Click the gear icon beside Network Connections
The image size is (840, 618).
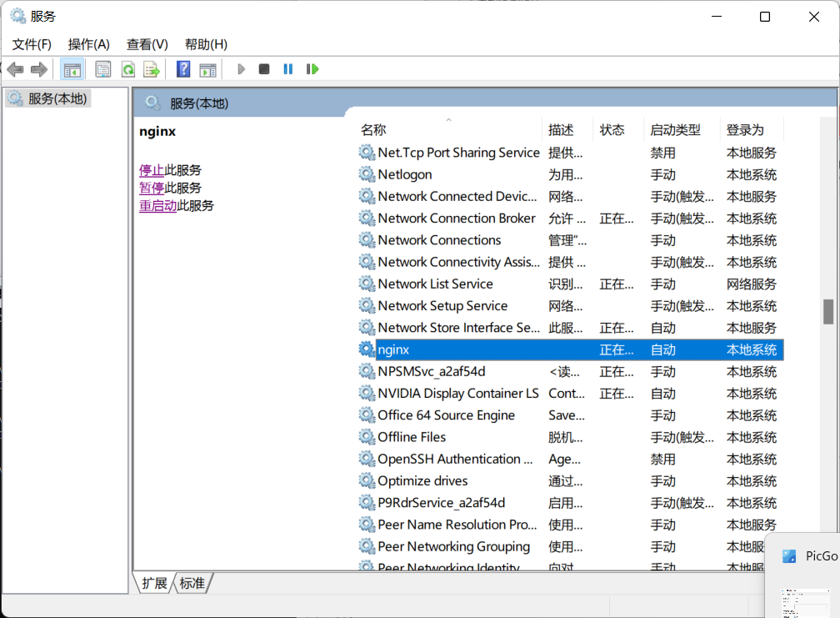pos(367,240)
